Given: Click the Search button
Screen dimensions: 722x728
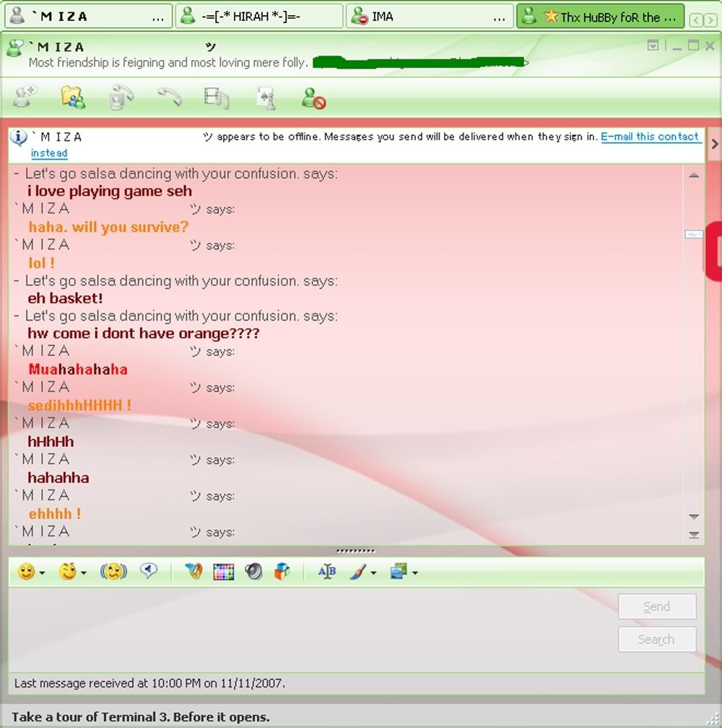Looking at the screenshot, I should pyautogui.click(x=656, y=639).
